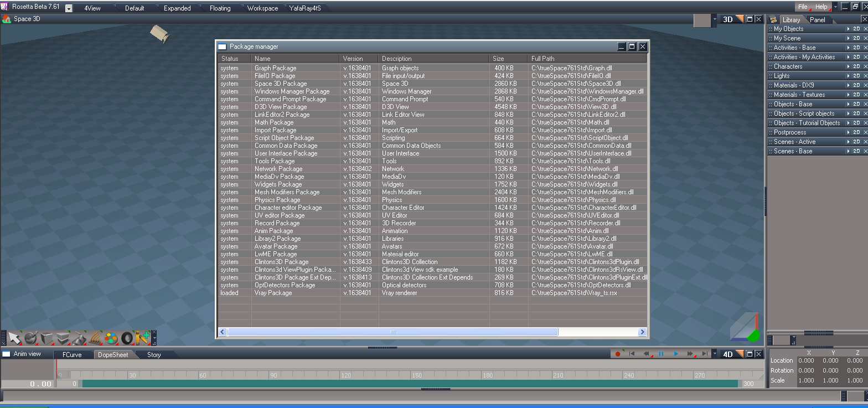Switch to the Workspace layout
Viewport: 868px width, 408px height.
click(263, 8)
